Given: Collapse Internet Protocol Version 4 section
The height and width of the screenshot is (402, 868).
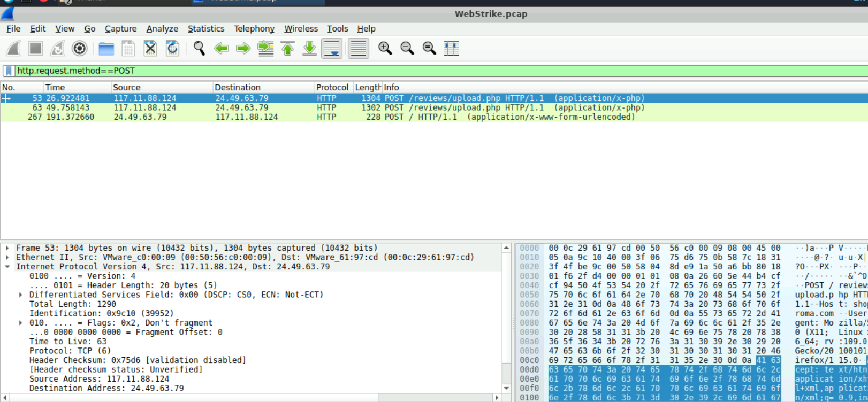Looking at the screenshot, I should tap(7, 267).
